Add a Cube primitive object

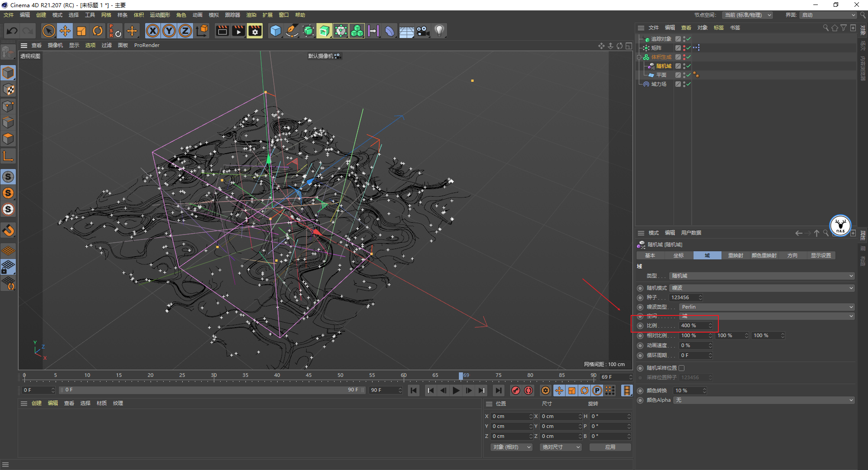[x=275, y=31]
